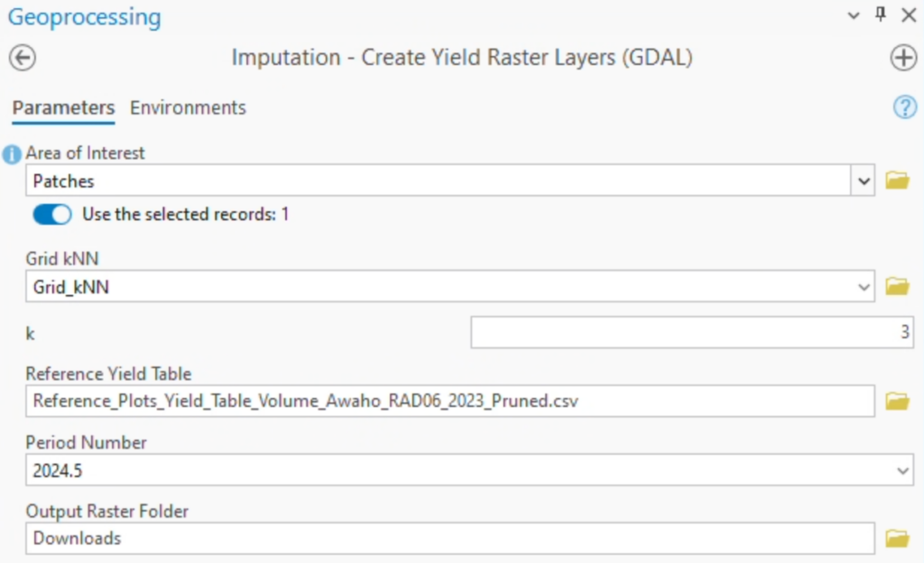This screenshot has height=563, width=924.
Task: Select the Parameters tab
Action: coord(62,107)
